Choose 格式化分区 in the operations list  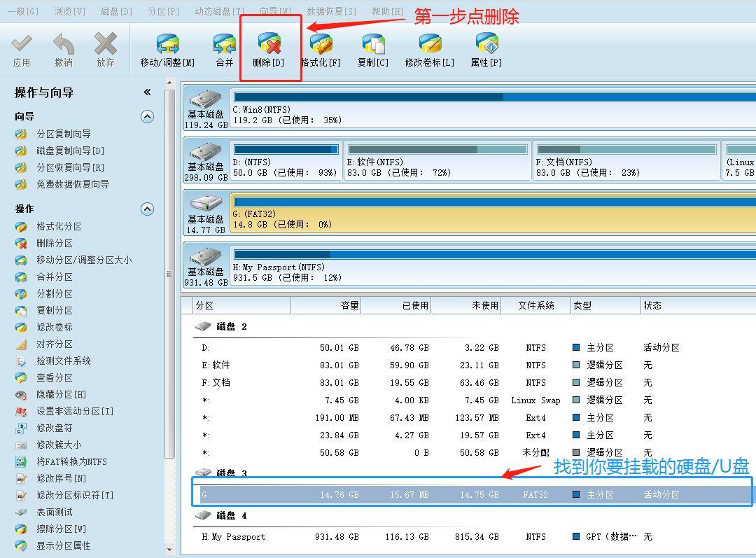59,226
